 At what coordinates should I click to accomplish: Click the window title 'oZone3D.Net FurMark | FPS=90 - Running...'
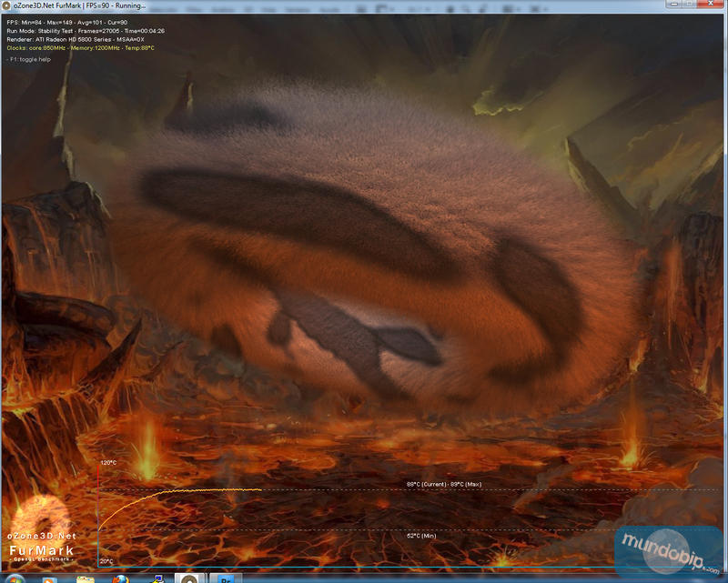[x=79, y=6]
